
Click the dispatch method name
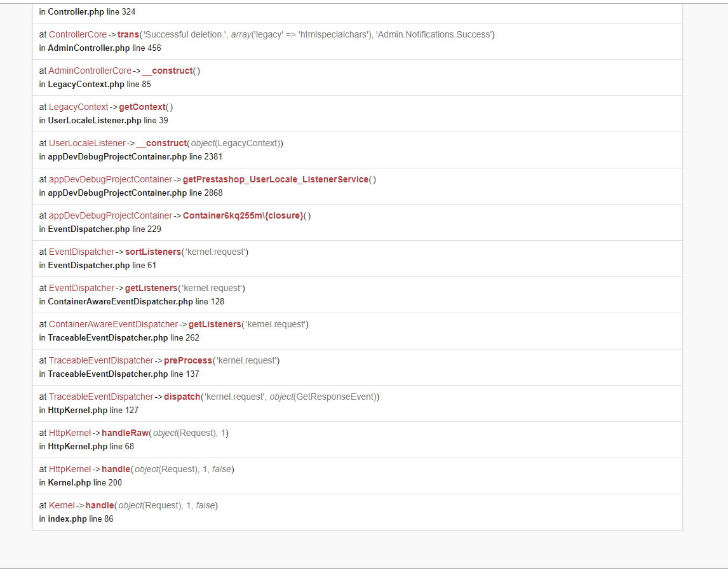182,397
